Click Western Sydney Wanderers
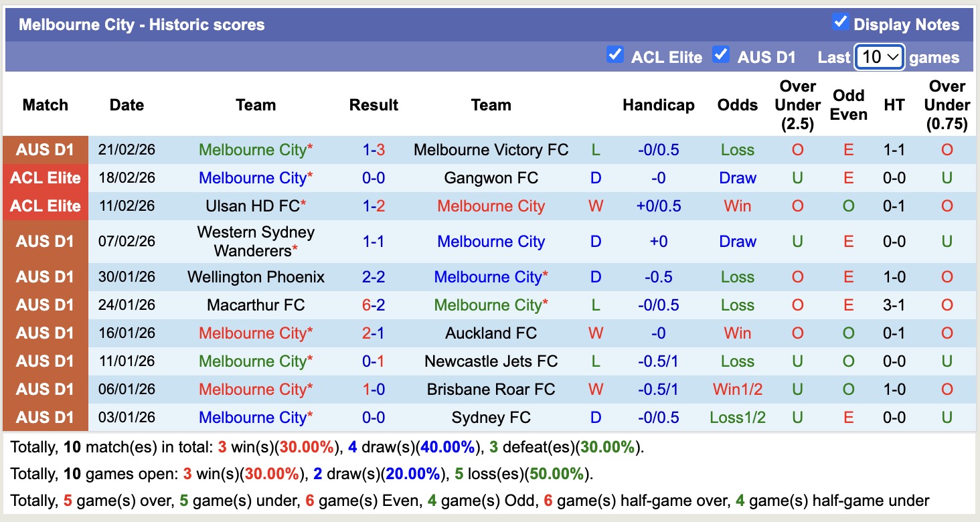 point(256,241)
